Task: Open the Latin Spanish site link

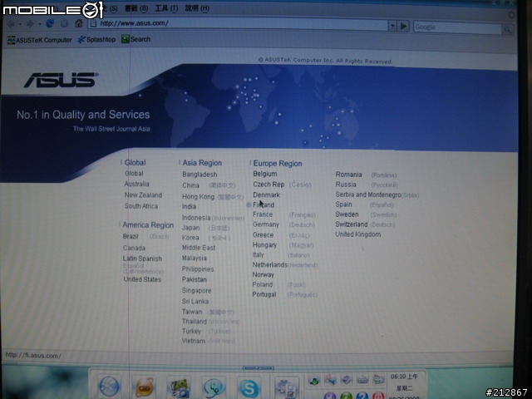Action: click(142, 259)
